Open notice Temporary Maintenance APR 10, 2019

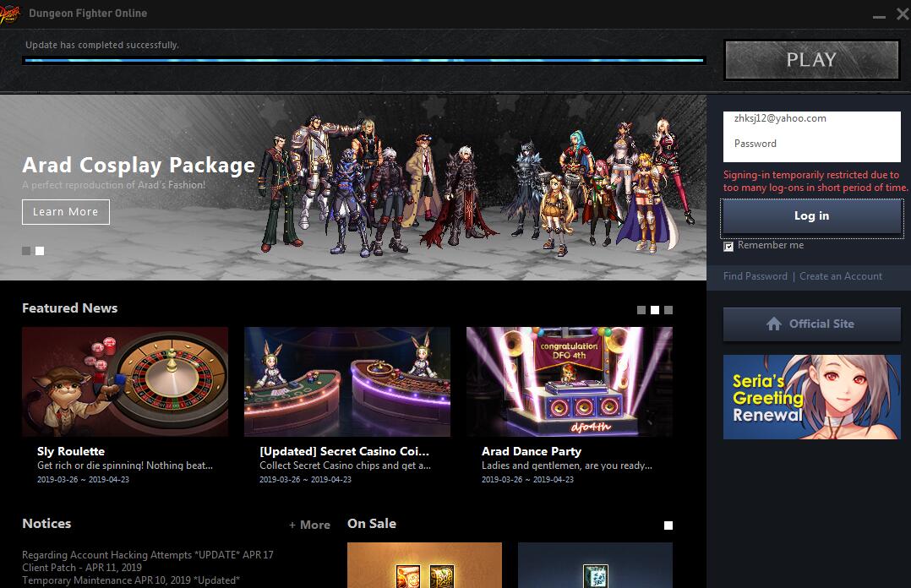(x=131, y=580)
